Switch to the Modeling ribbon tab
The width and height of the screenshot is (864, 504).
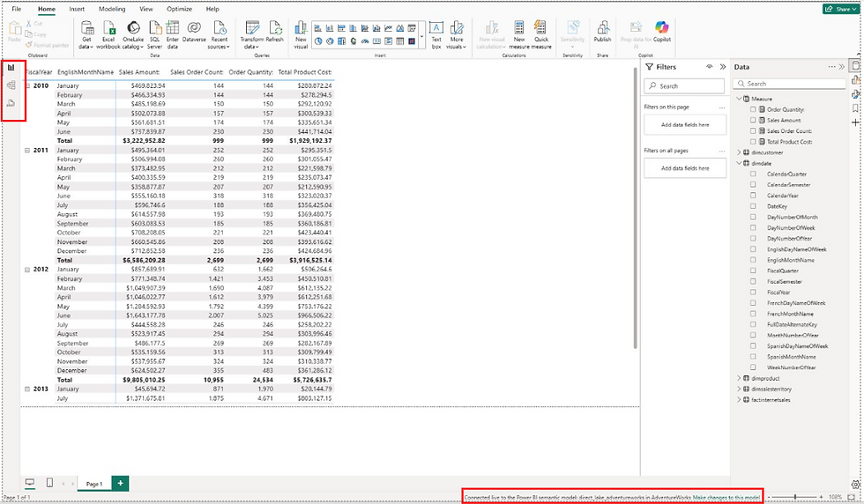point(112,9)
